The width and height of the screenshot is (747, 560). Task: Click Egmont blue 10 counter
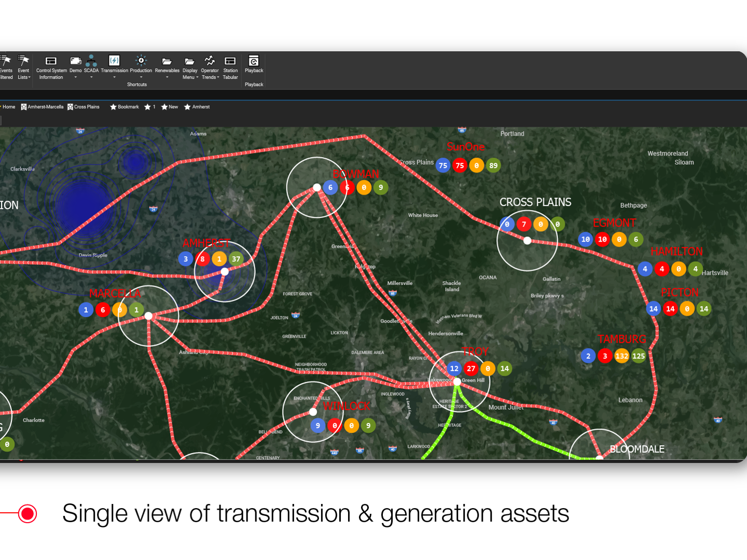(x=586, y=239)
